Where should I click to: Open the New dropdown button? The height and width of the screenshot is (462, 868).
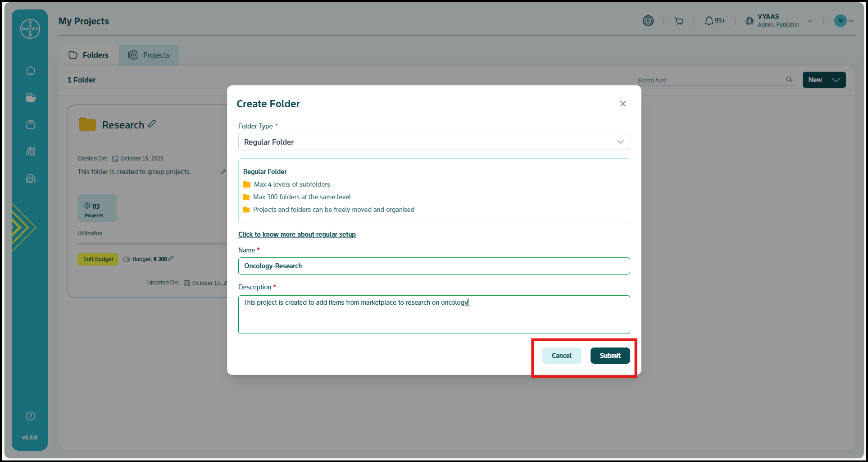click(824, 80)
